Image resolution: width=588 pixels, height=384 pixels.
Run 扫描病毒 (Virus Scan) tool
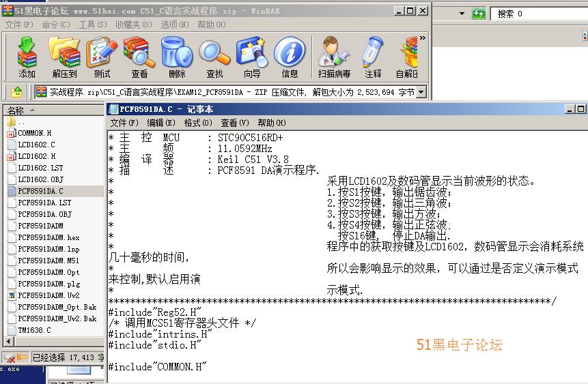click(x=334, y=57)
